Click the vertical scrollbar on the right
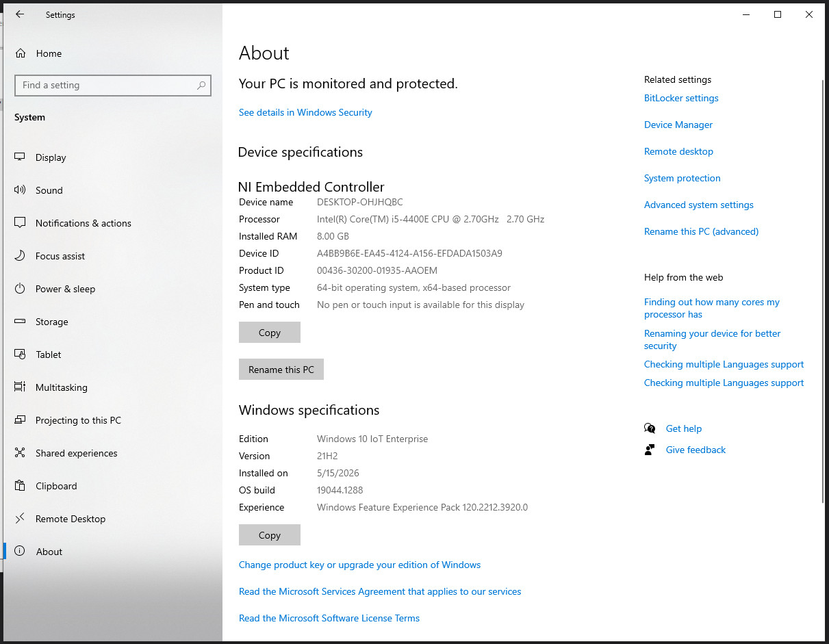829x644 pixels. click(x=822, y=291)
